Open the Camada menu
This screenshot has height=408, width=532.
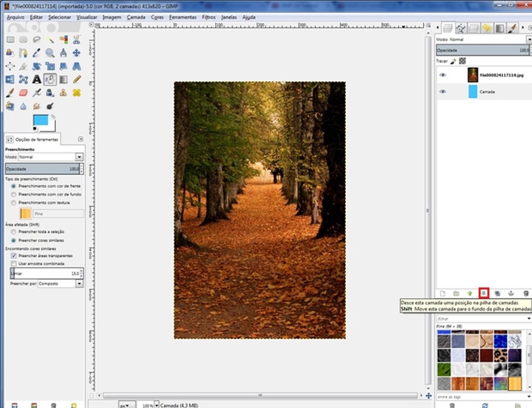pyautogui.click(x=136, y=17)
